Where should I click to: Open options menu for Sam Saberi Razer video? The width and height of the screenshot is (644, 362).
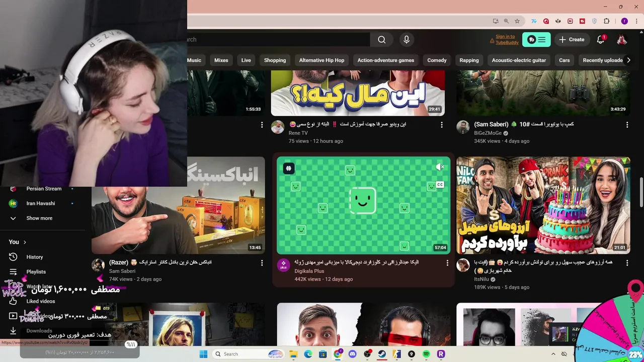click(262, 262)
